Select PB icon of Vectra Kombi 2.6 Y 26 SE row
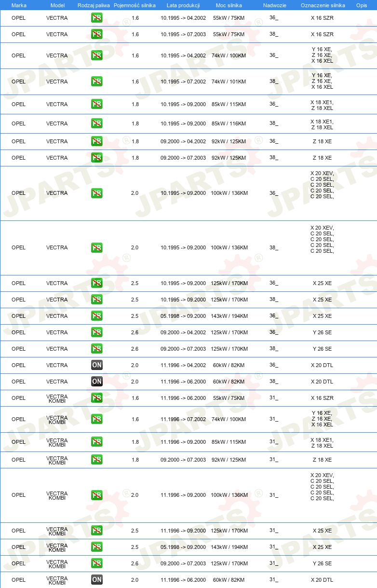The image size is (377, 588). point(96,563)
